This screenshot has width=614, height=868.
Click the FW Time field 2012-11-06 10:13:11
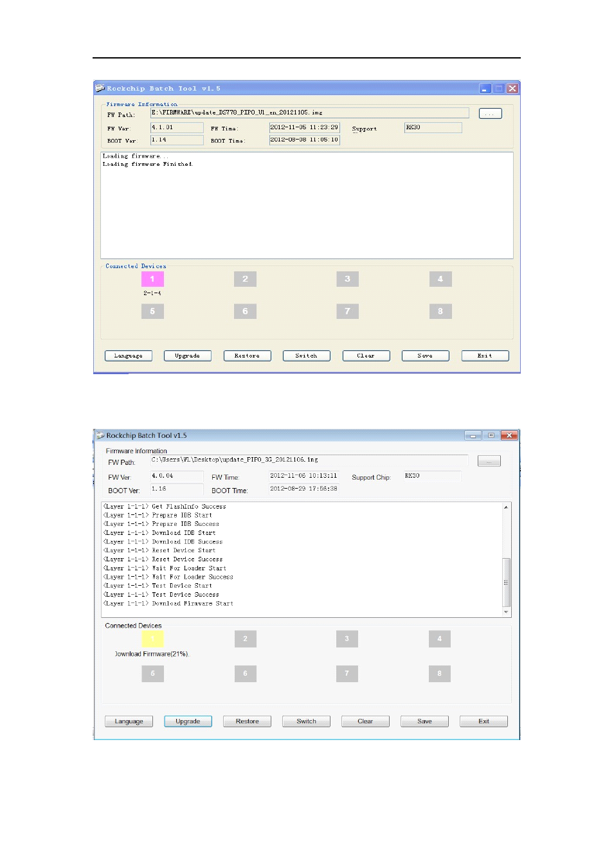(x=303, y=476)
